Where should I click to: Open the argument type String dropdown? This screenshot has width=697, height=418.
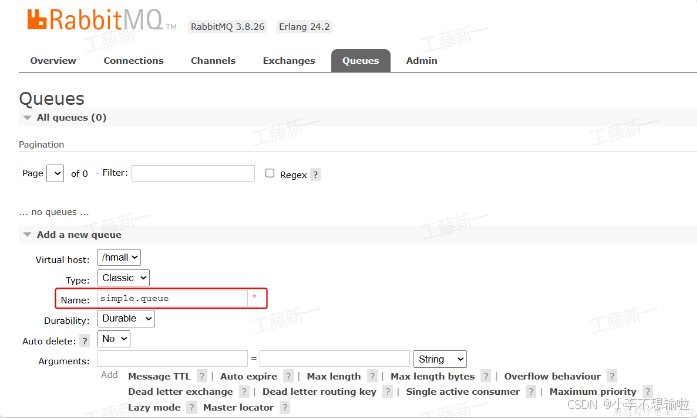click(440, 359)
